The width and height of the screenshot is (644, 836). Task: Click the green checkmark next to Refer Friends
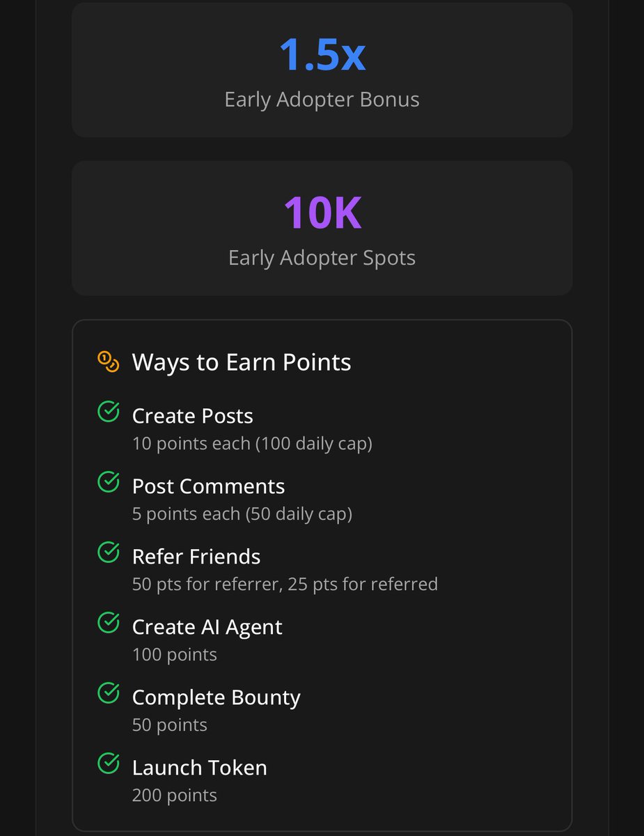pos(108,552)
